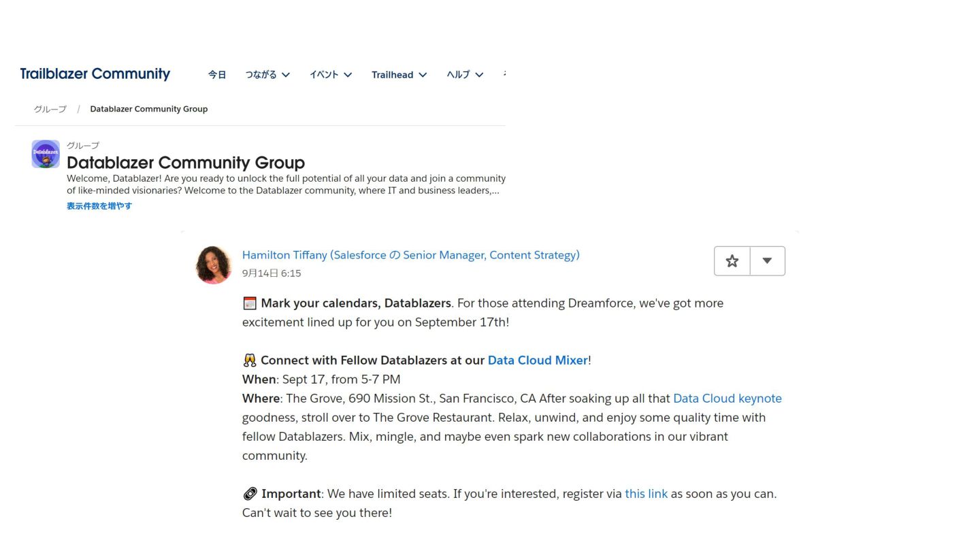Follow the 'this link' registration link
980x551 pixels.
647,494
